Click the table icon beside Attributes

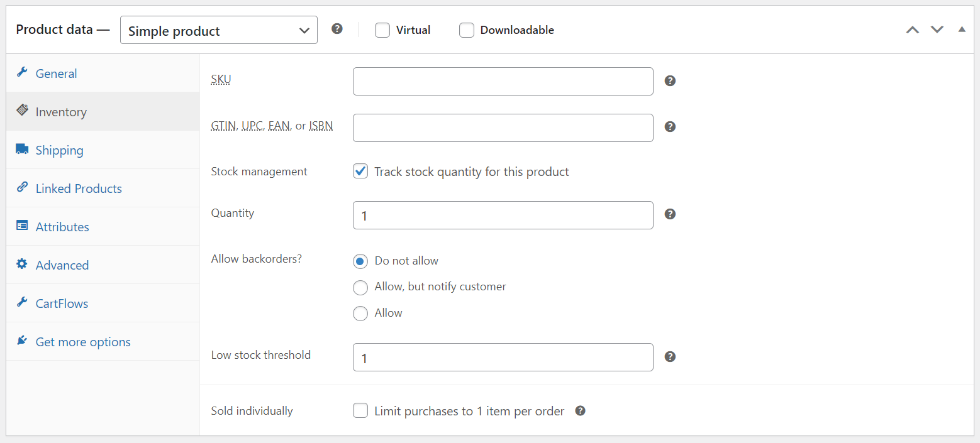[x=22, y=226]
